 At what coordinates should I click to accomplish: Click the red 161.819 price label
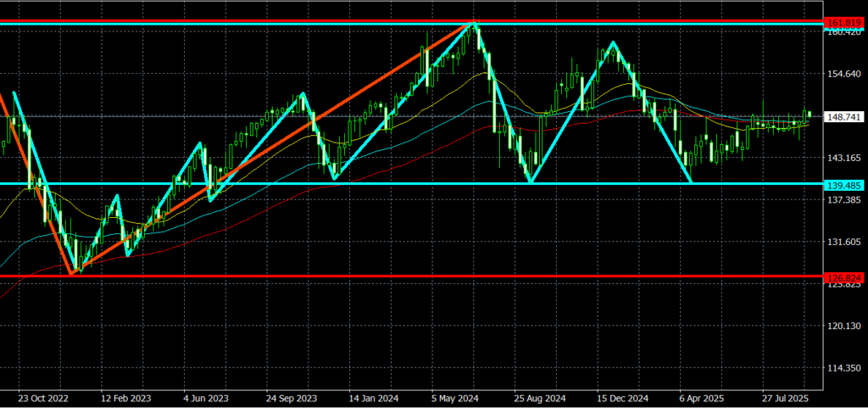845,22
